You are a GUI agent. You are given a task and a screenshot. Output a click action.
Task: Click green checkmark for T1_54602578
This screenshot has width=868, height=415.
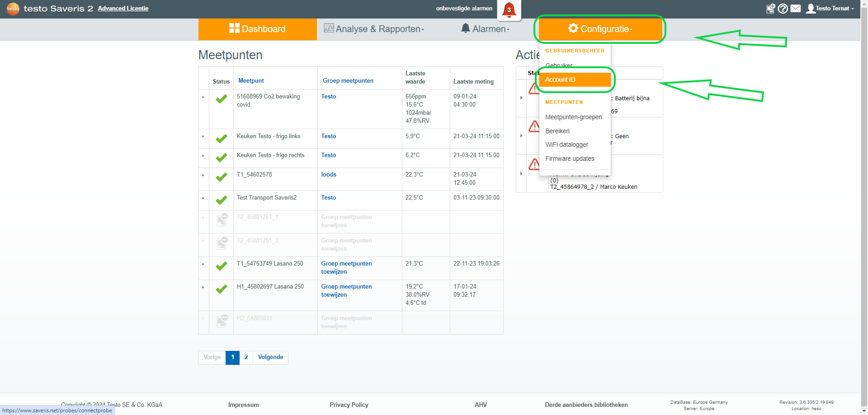click(222, 177)
